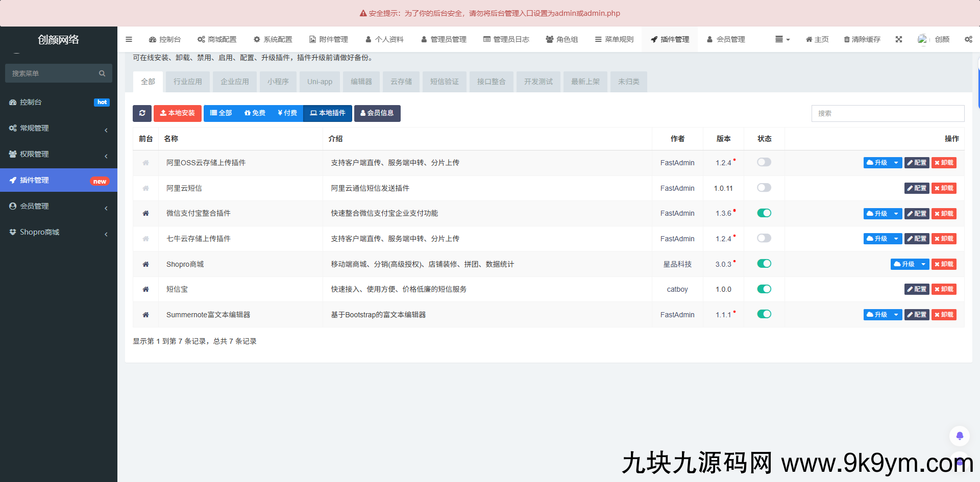The width and height of the screenshot is (980, 482).
Task: Click the gears settings icon at top right
Action: pos(968,39)
